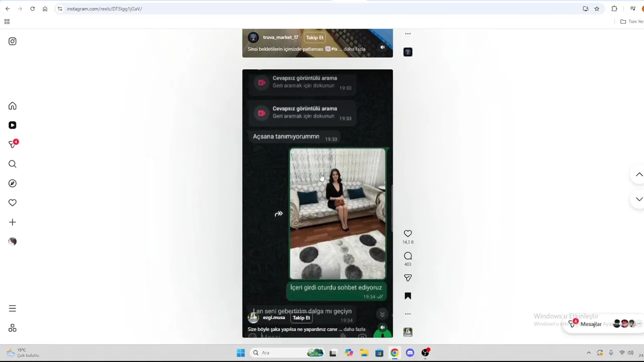This screenshot has height=362, width=644.
Task: Click the taskbar Ara search box
Action: click(287, 353)
